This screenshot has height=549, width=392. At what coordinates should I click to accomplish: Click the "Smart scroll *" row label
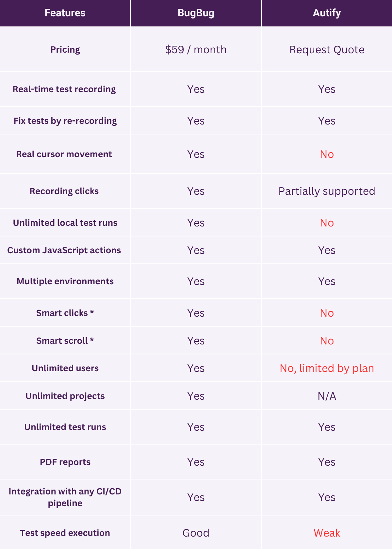65,341
